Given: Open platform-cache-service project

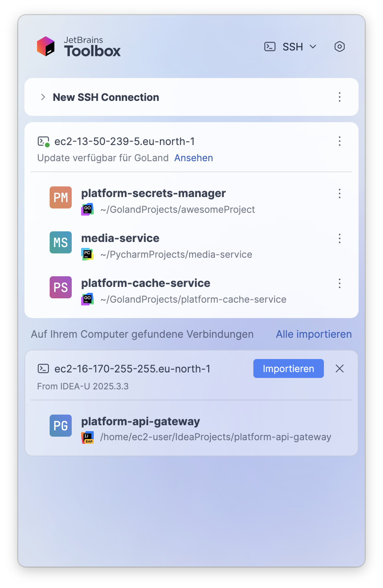Looking at the screenshot, I should (x=146, y=283).
